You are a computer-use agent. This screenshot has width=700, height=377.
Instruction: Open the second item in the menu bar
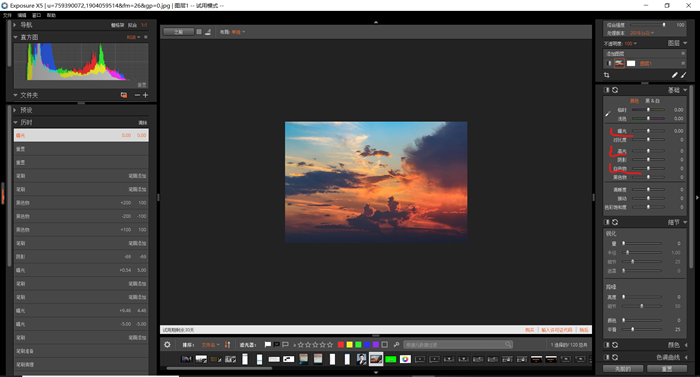[x=21, y=15]
